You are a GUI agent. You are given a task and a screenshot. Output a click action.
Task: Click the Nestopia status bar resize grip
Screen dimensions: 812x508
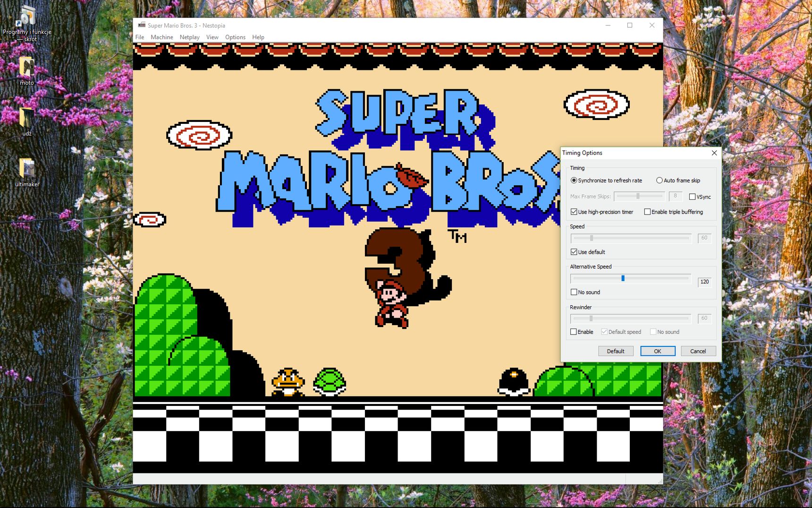click(x=660, y=481)
